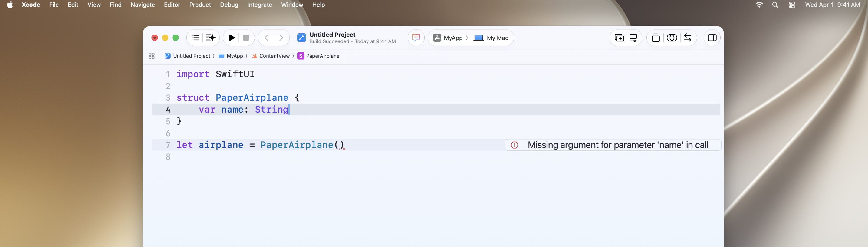Enable code review swap arrows
Screen dimensions: 868x247
pos(688,38)
